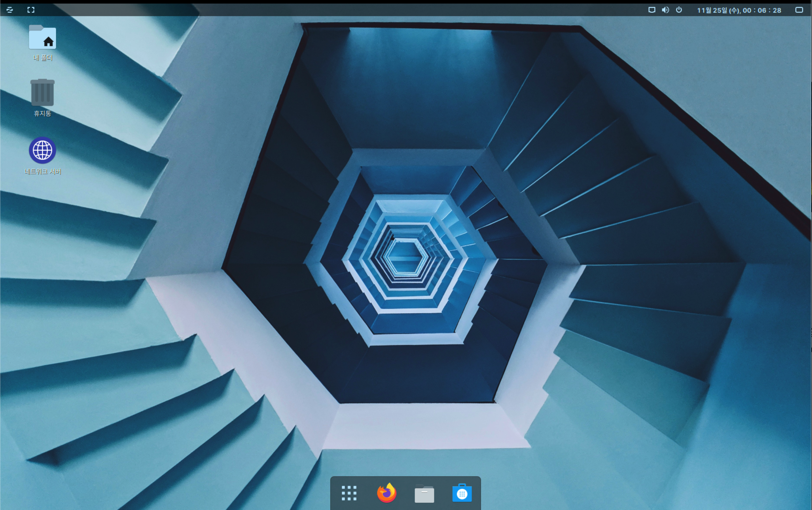
Task: Open the date and time clock
Action: pyautogui.click(x=739, y=10)
